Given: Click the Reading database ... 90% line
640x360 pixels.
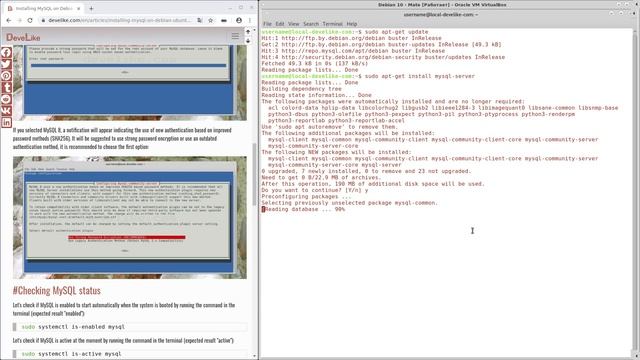Looking at the screenshot, I should (303, 209).
